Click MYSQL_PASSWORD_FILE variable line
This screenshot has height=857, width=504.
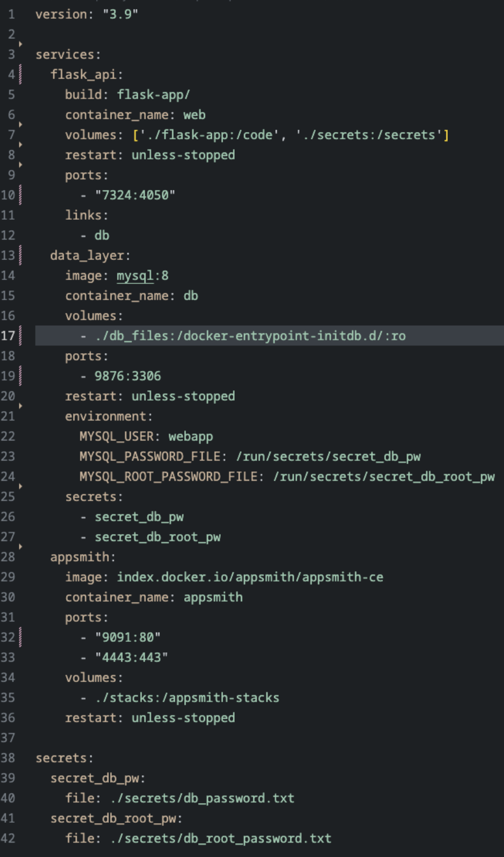click(x=250, y=457)
